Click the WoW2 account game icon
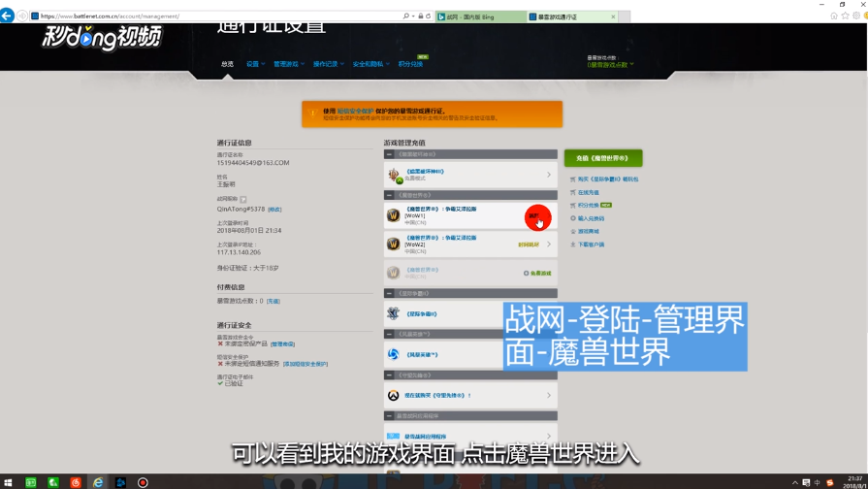The width and height of the screenshot is (868, 489). [393, 244]
